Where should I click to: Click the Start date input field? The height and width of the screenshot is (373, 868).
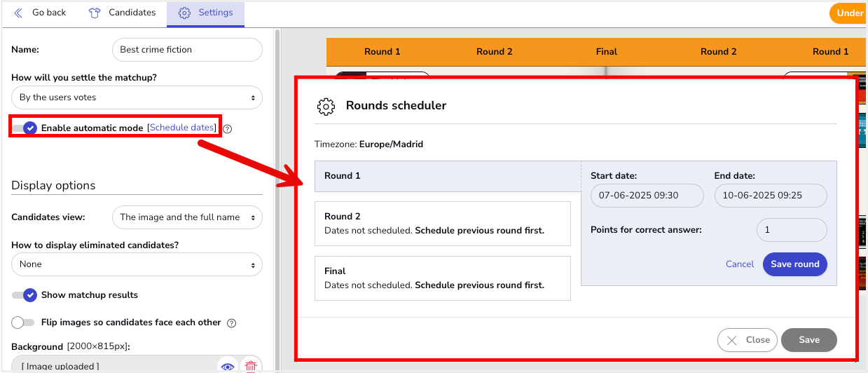[x=647, y=196]
